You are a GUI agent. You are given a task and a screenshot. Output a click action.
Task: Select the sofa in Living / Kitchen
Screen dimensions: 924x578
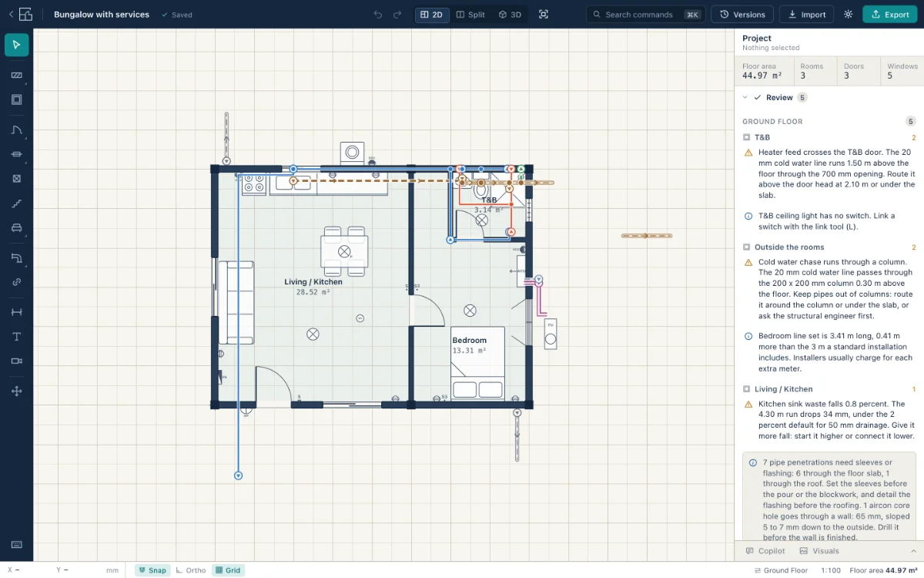tap(236, 302)
